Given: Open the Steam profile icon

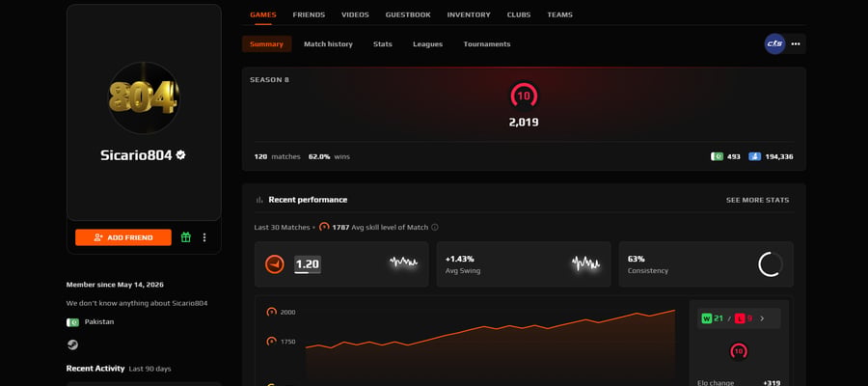Looking at the screenshot, I should coord(72,345).
